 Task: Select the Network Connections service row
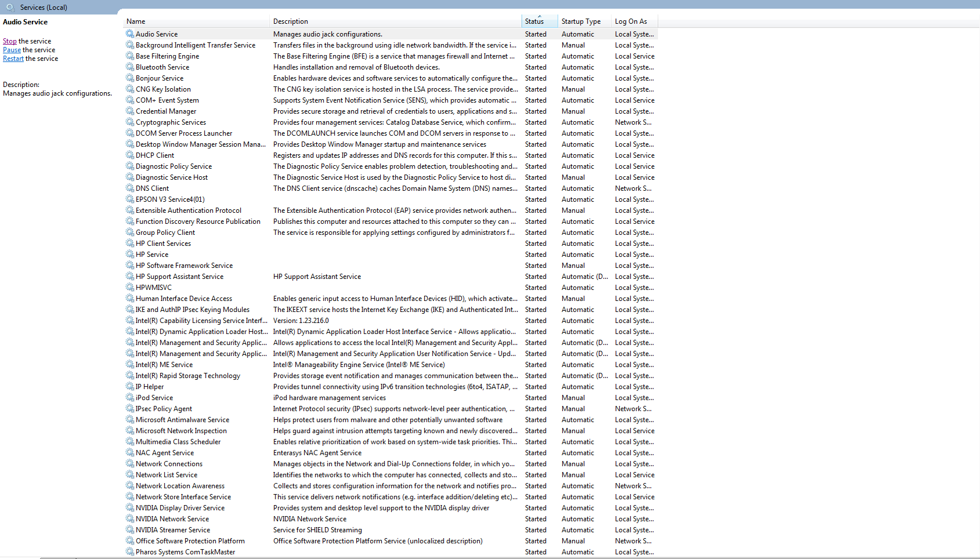click(390, 464)
